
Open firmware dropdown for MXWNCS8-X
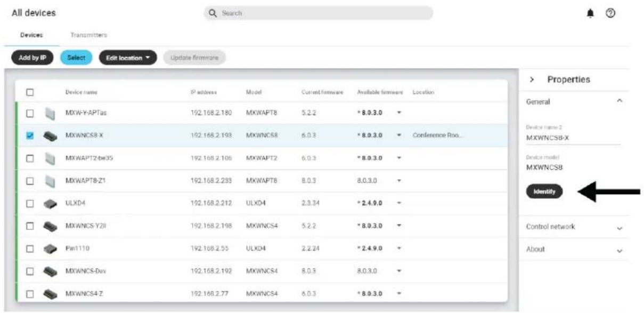click(400, 135)
